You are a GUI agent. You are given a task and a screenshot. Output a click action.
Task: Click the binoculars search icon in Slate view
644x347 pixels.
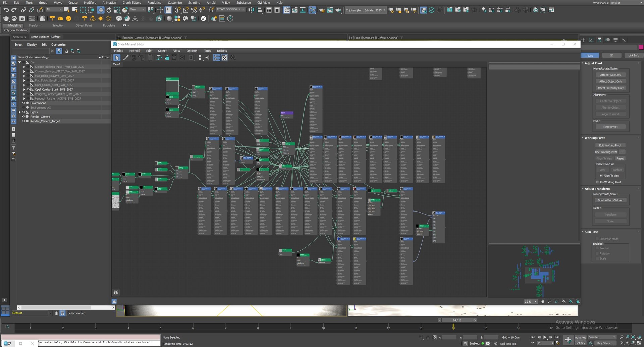[x=116, y=293]
